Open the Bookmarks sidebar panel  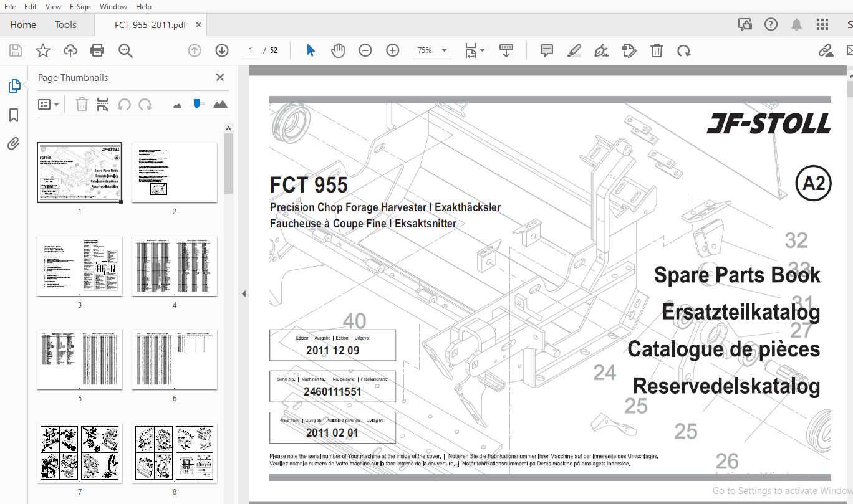[14, 115]
